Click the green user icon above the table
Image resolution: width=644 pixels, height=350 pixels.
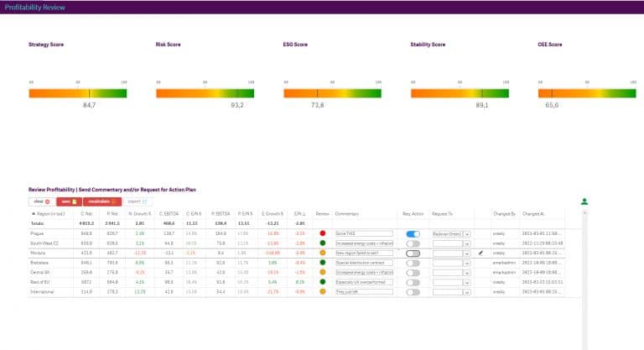pos(584,201)
